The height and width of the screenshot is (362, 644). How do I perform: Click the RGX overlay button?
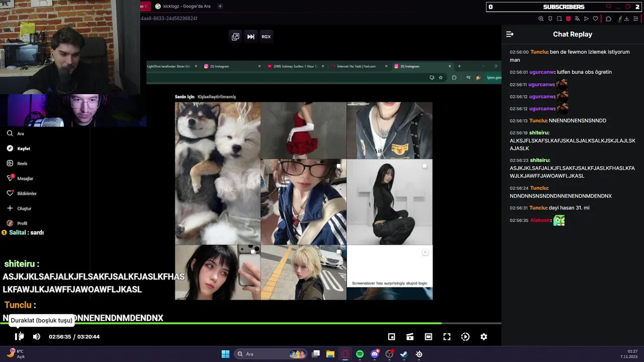point(266,37)
